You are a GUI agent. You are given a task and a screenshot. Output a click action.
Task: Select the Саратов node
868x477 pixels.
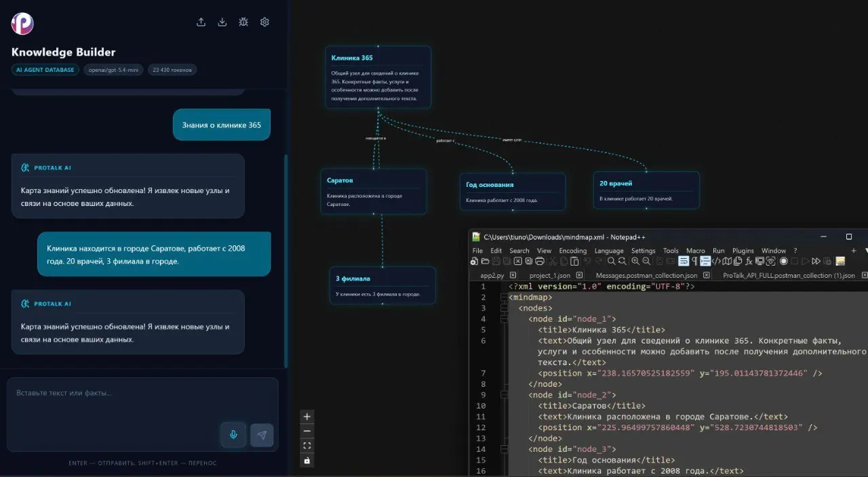click(x=374, y=191)
